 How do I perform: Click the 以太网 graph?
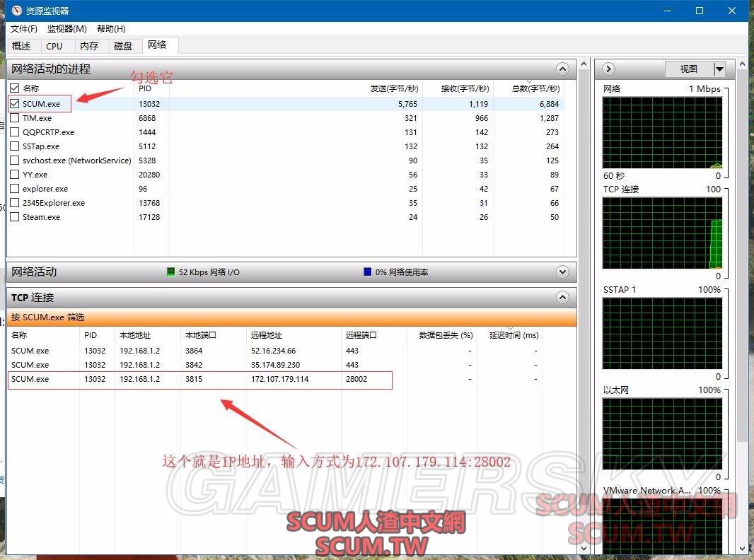point(662,434)
